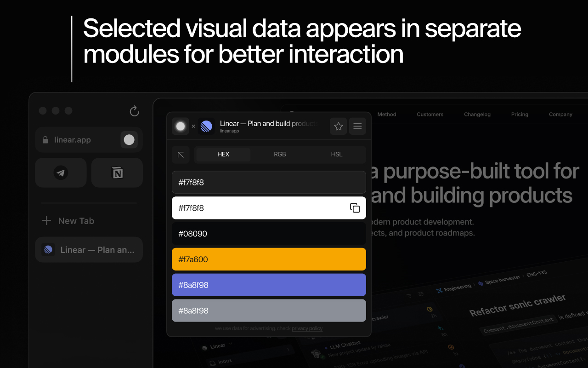Click the copy icon next to #f7f8f8
This screenshot has height=368, width=588.
[x=355, y=207]
